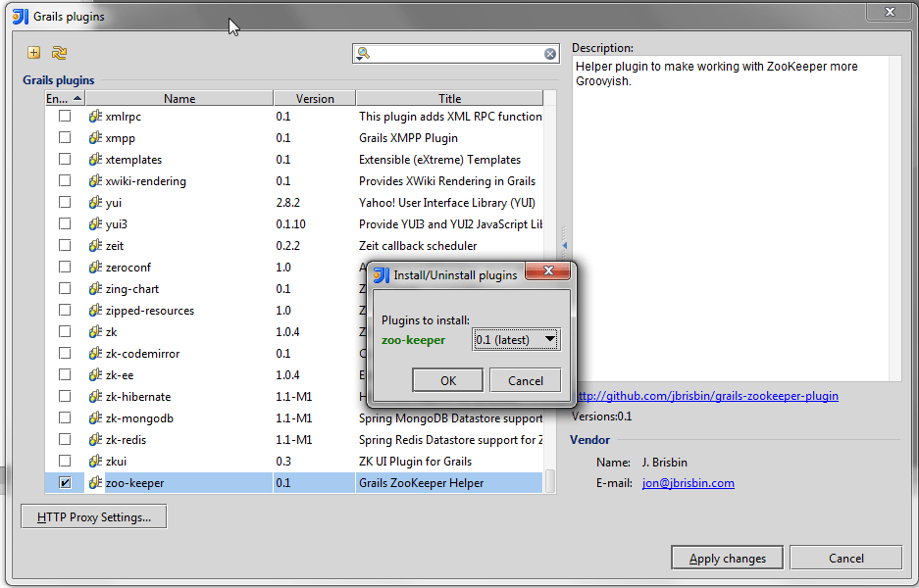Enable the xmpp plugin checkbox

[x=65, y=138]
